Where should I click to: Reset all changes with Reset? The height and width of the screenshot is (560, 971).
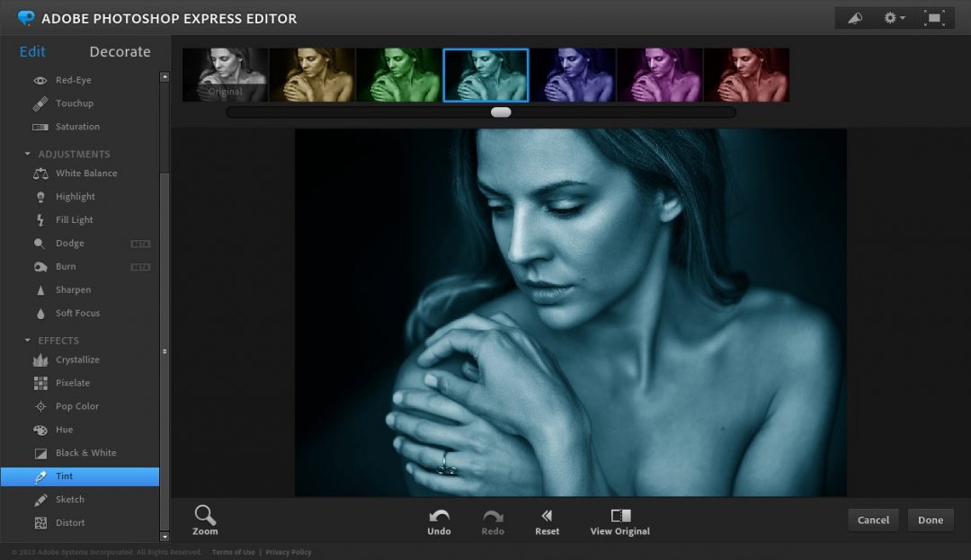(547, 522)
